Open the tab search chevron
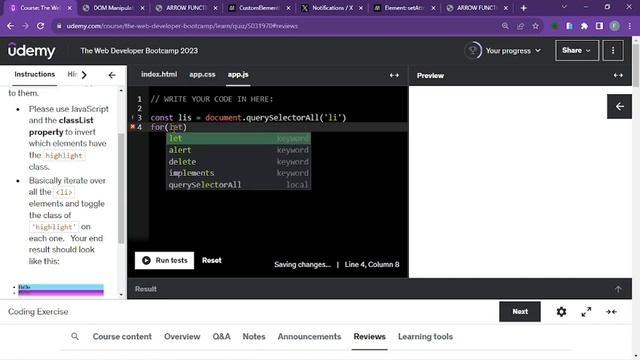Screen dimensions: 640x360 564,7
